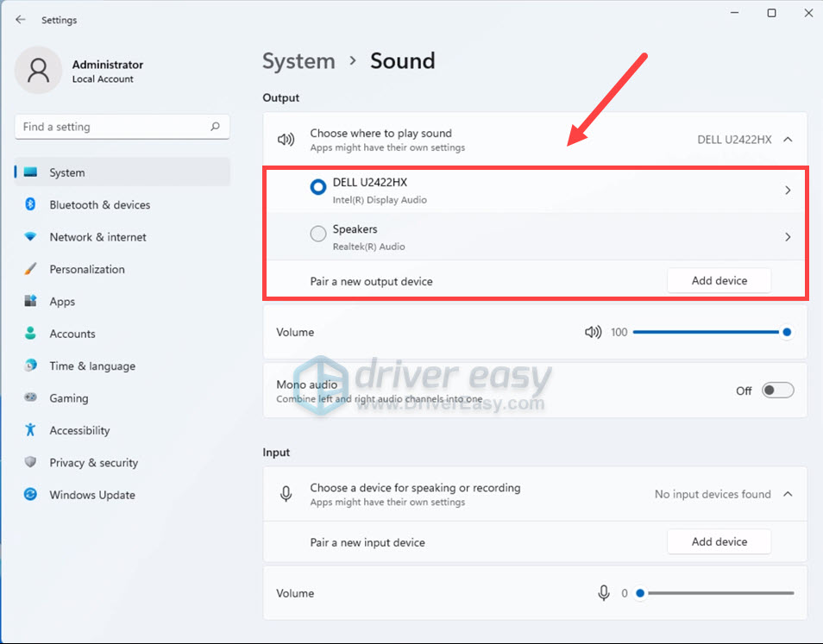Open Gaming settings category

point(123,398)
